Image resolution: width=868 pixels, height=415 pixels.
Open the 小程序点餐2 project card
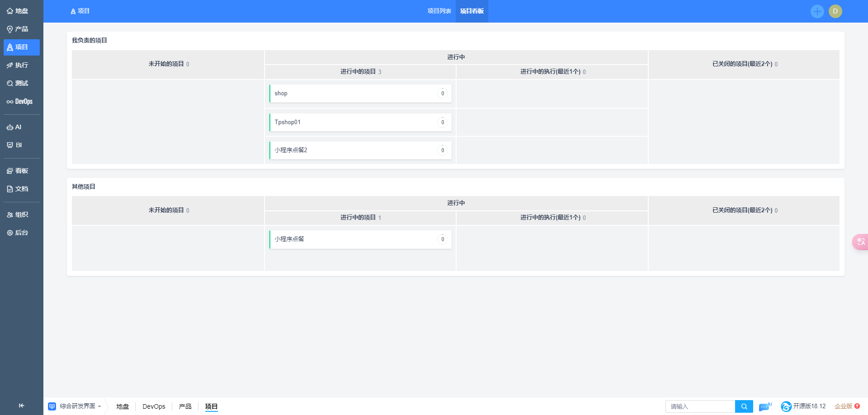pos(360,150)
